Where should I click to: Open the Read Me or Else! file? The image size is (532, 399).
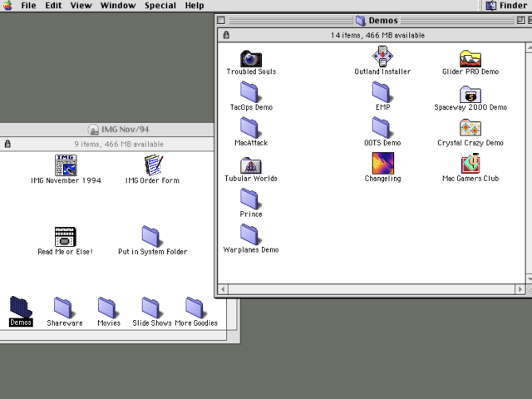tap(65, 236)
